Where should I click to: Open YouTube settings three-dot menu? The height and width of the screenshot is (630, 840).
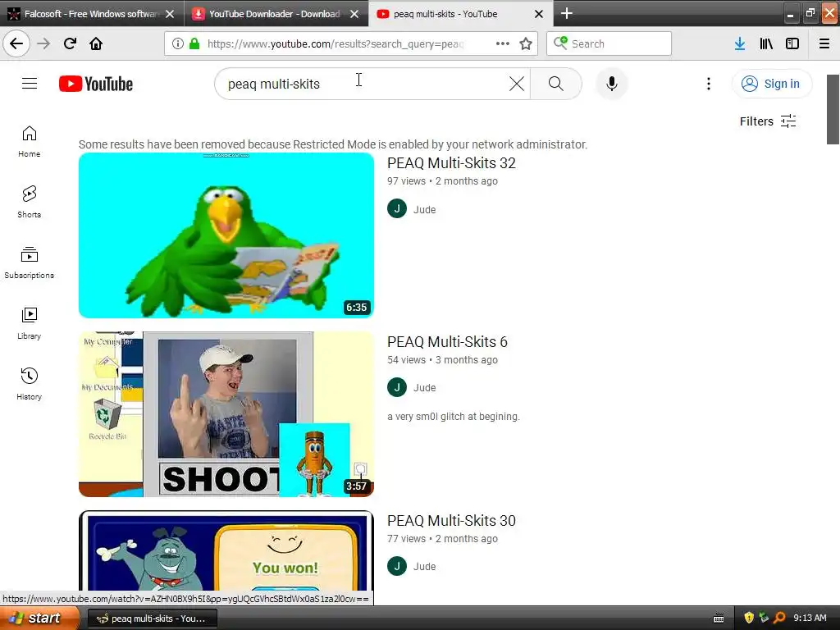709,84
